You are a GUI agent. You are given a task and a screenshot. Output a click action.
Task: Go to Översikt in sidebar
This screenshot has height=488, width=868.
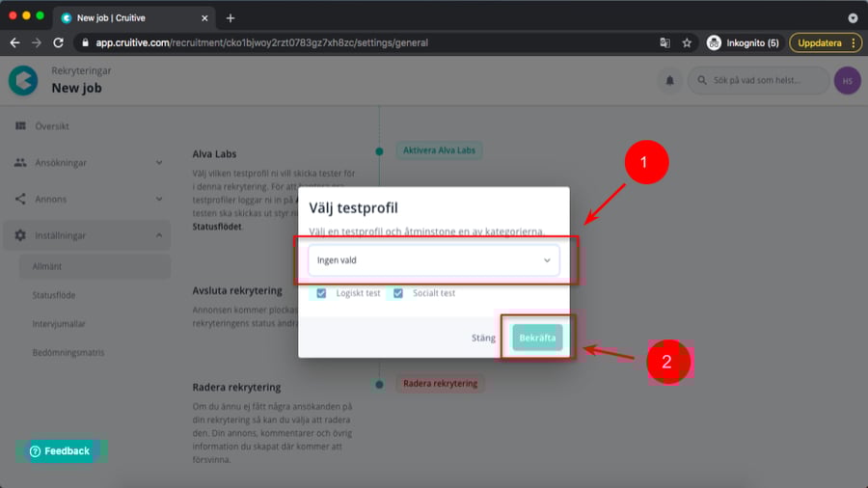[52, 126]
